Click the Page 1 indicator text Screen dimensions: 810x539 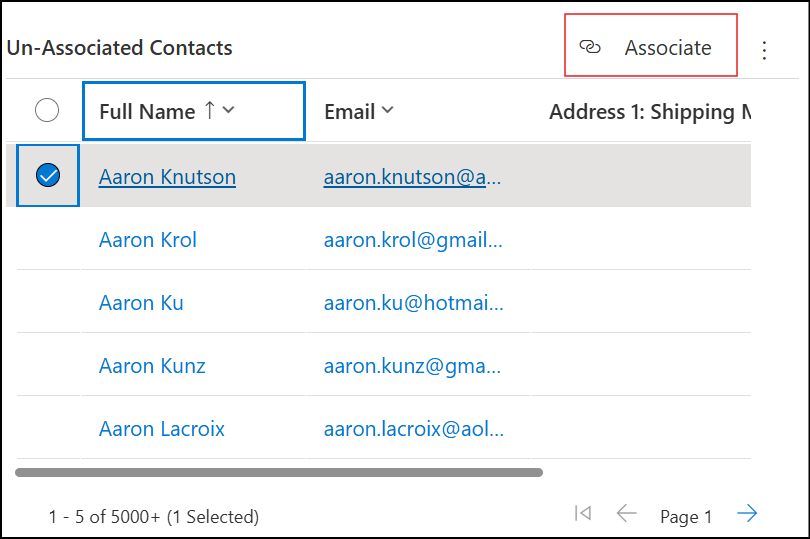coord(686,516)
